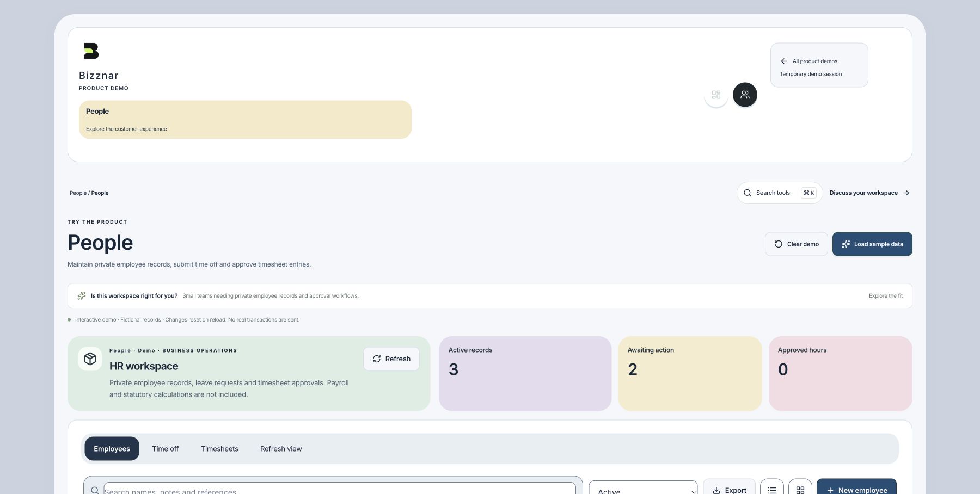Image resolution: width=980 pixels, height=494 pixels.
Task: Click the HR workspace cube icon
Action: click(x=90, y=359)
